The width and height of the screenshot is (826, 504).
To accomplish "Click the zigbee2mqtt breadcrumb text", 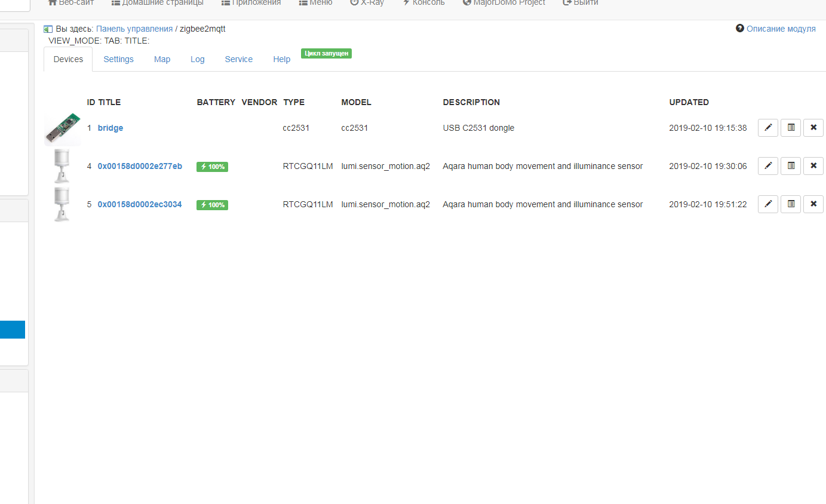I will (x=202, y=29).
